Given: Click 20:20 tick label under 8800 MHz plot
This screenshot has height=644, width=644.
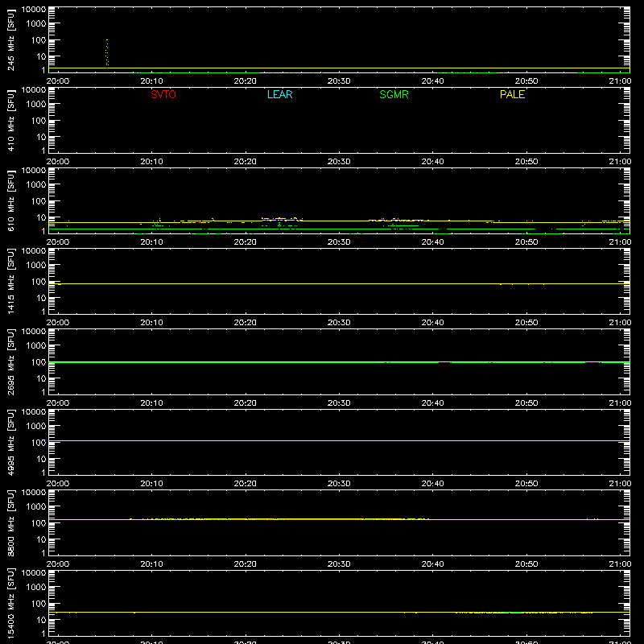Looking at the screenshot, I should coord(246,564).
